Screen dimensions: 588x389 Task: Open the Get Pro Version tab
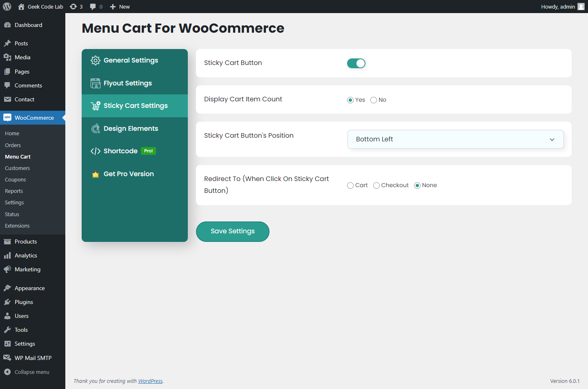point(135,174)
